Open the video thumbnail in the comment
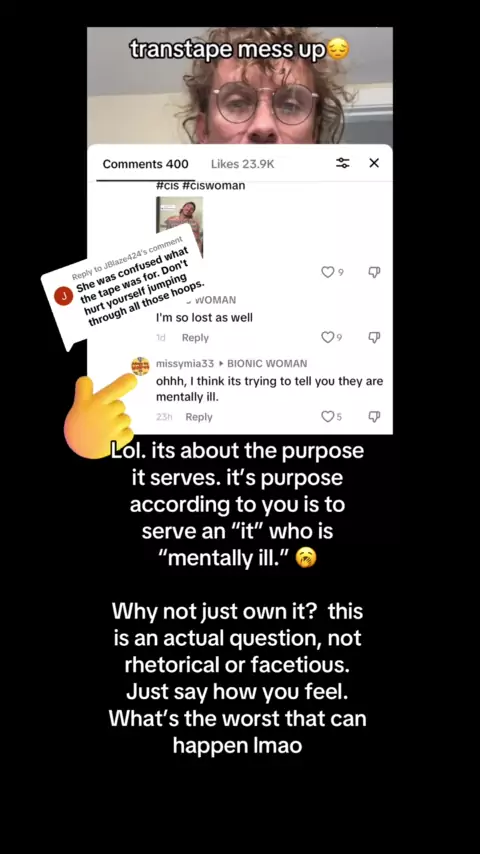This screenshot has width=480, height=854. [x=180, y=225]
